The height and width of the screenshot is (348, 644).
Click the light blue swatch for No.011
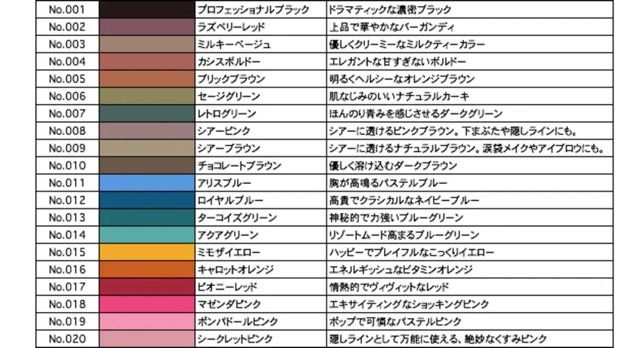(x=147, y=182)
